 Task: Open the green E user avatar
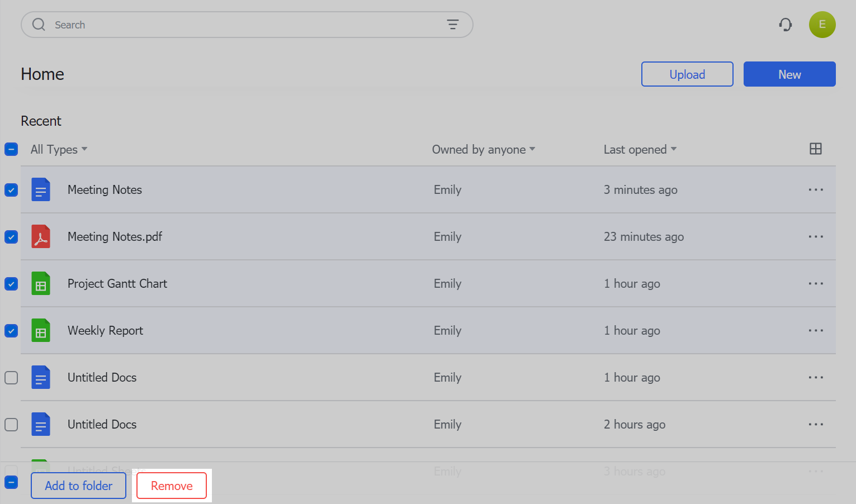(822, 25)
